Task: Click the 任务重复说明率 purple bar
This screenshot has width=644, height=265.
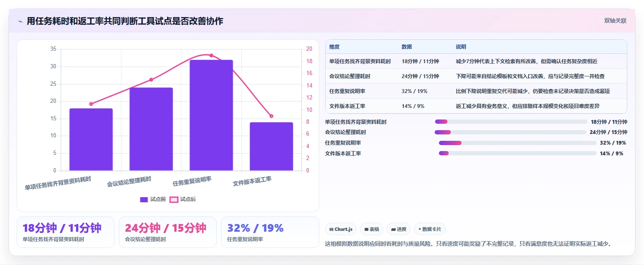Action: pyautogui.click(x=211, y=115)
